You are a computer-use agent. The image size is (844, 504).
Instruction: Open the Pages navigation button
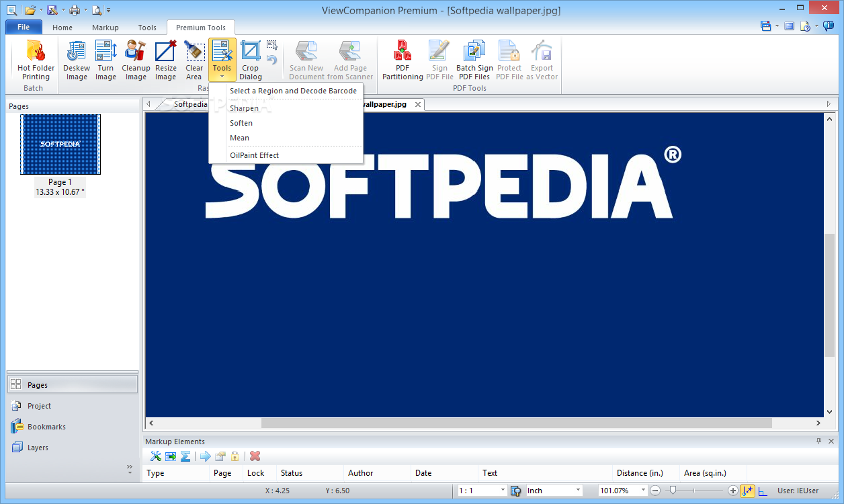click(72, 385)
